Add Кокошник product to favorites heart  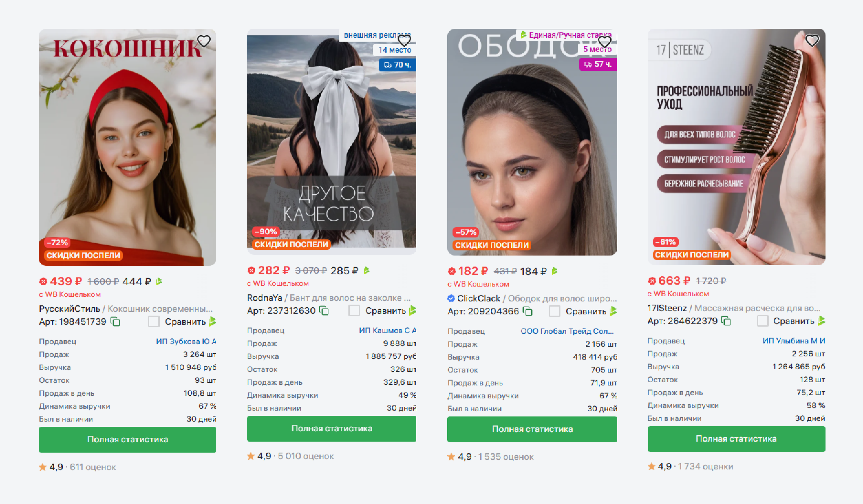204,41
